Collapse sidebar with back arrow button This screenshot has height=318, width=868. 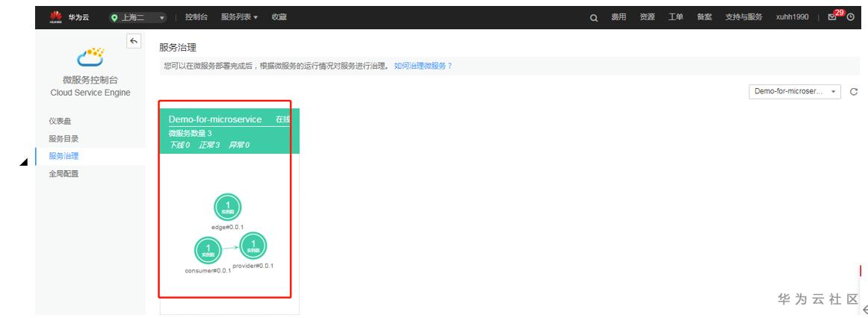pos(134,42)
